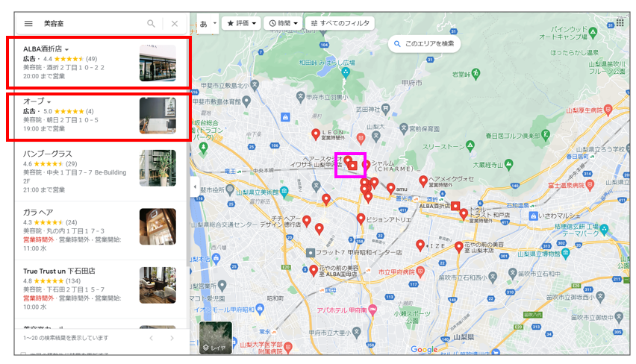Expand the ad arrow next to ALBA酒折店
Image resolution: width=636 pixels, height=364 pixels.
click(x=66, y=50)
